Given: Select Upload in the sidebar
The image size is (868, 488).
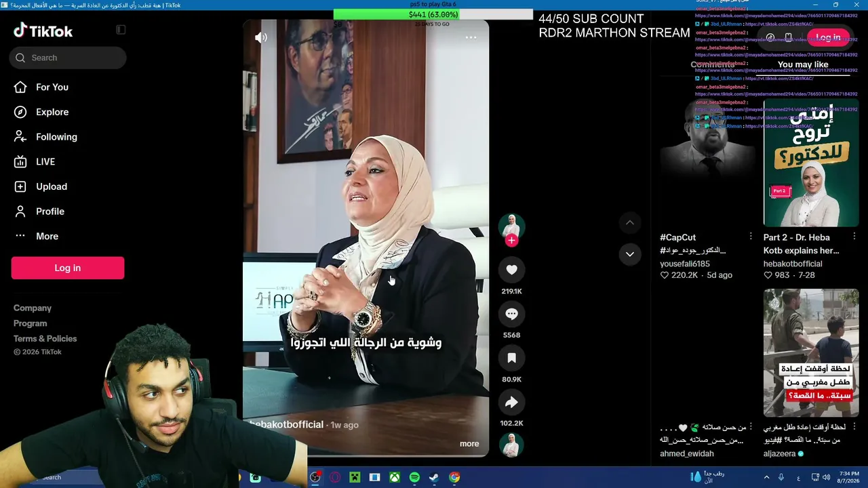Looking at the screenshot, I should click(x=41, y=186).
